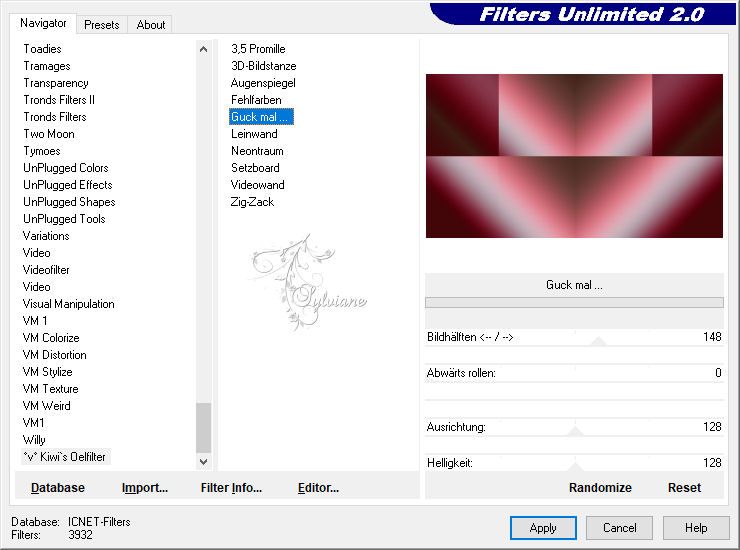Select Tronds Filters II category
The width and height of the screenshot is (740, 550).
pos(59,100)
